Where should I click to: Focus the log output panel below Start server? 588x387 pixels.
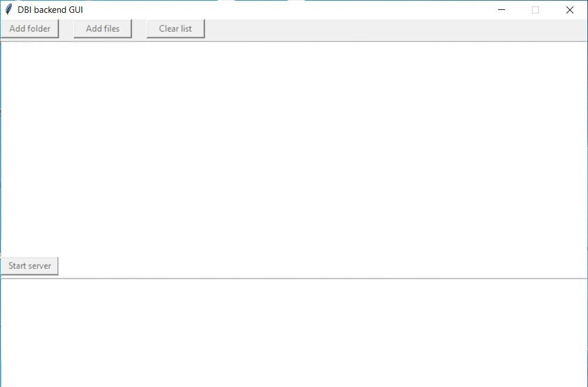click(294, 333)
